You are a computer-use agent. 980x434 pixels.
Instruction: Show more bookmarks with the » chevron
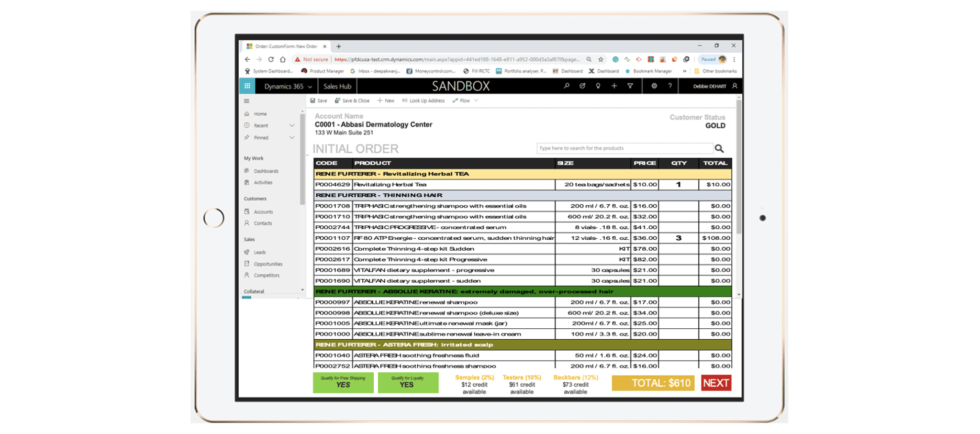tap(684, 71)
